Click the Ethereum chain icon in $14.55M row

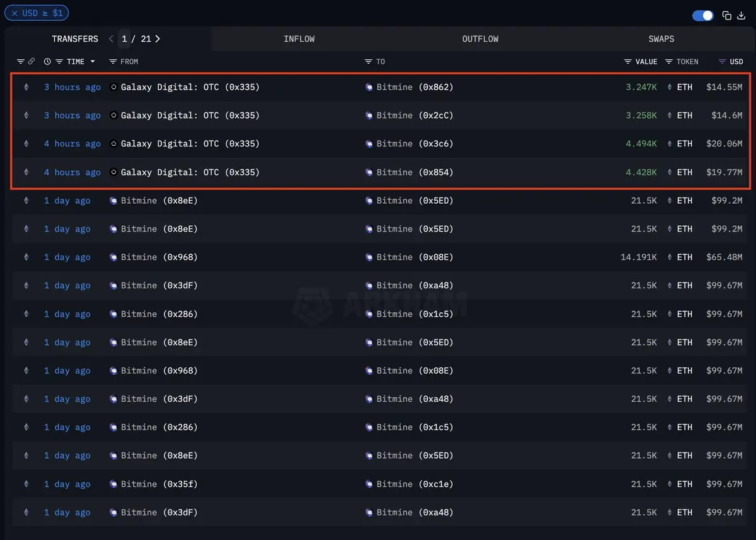click(26, 87)
